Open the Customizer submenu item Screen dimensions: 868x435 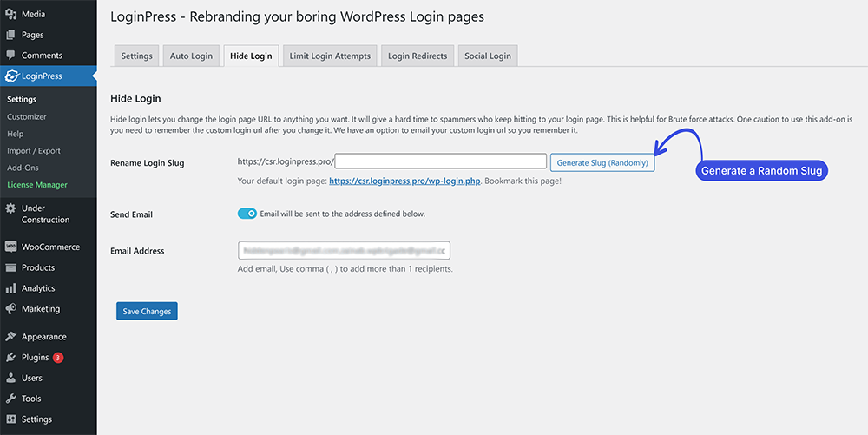(27, 116)
